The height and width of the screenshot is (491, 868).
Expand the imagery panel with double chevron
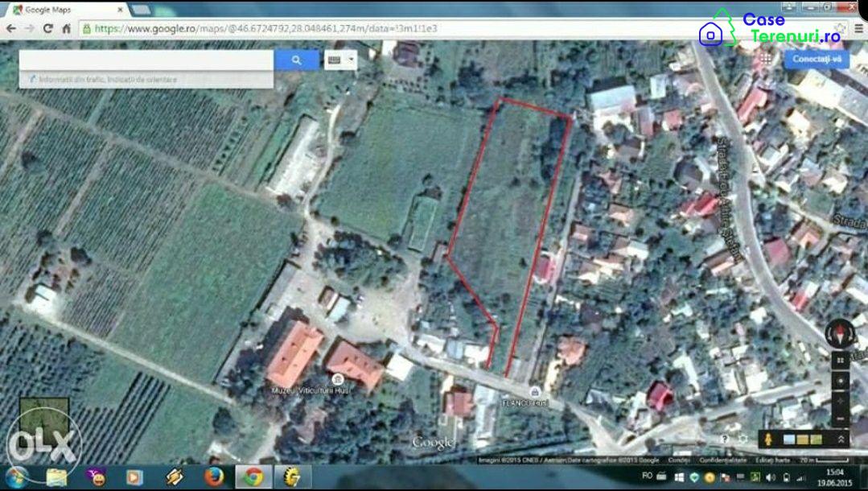pos(841,439)
